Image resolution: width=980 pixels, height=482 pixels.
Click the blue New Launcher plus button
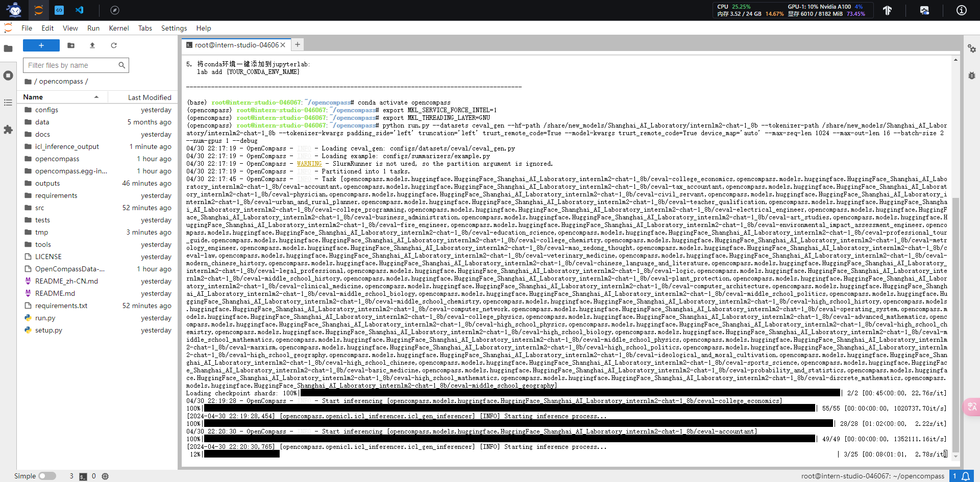pos(41,45)
